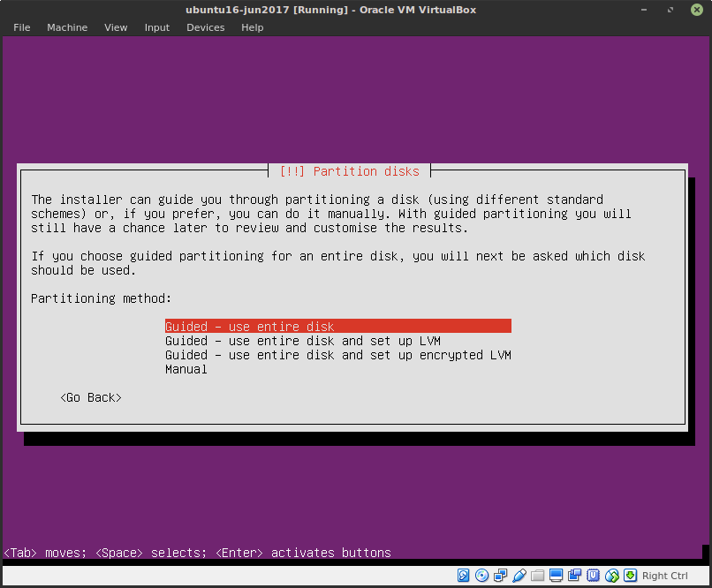Screen dimensions: 712x588
Task: Click the optical drive status icon
Action: pyautogui.click(x=480, y=575)
